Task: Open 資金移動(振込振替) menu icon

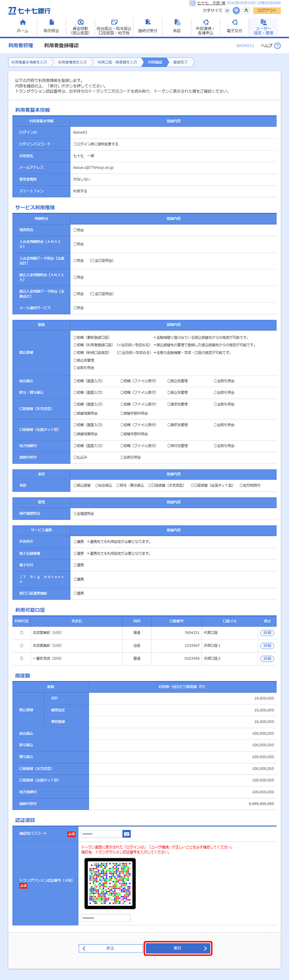Action: (x=80, y=26)
